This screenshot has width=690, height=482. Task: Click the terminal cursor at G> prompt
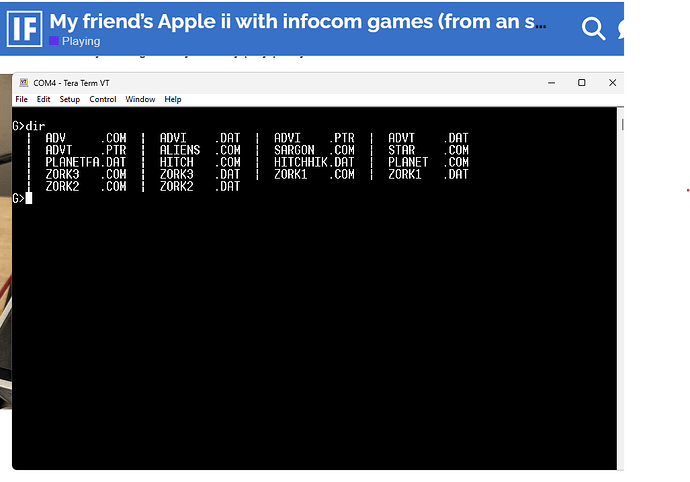coord(29,199)
